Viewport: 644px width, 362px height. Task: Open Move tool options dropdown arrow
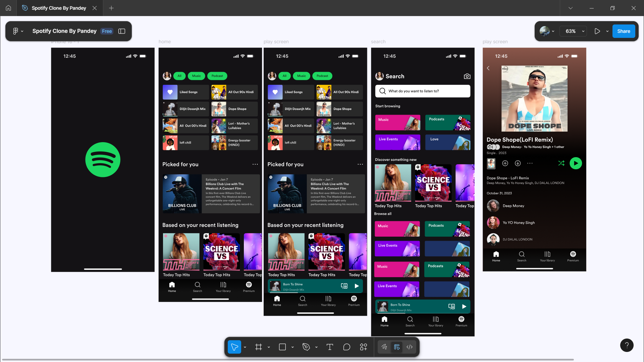245,347
